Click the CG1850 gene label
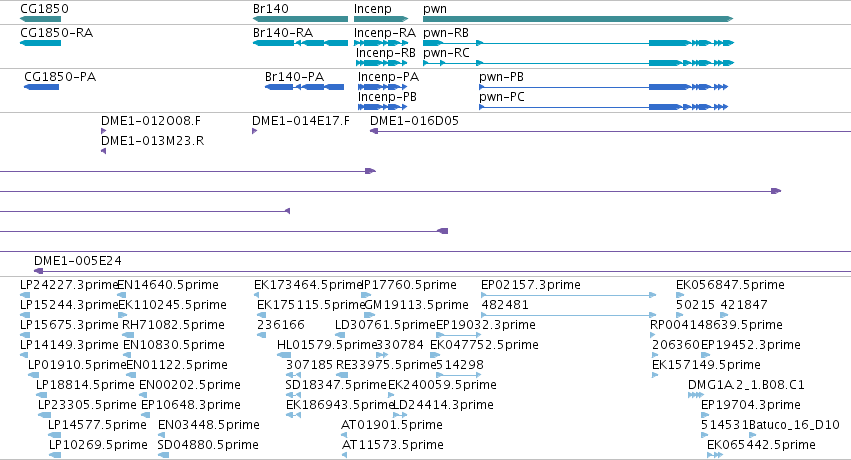Screen dimensions: 851x460 coord(45,9)
